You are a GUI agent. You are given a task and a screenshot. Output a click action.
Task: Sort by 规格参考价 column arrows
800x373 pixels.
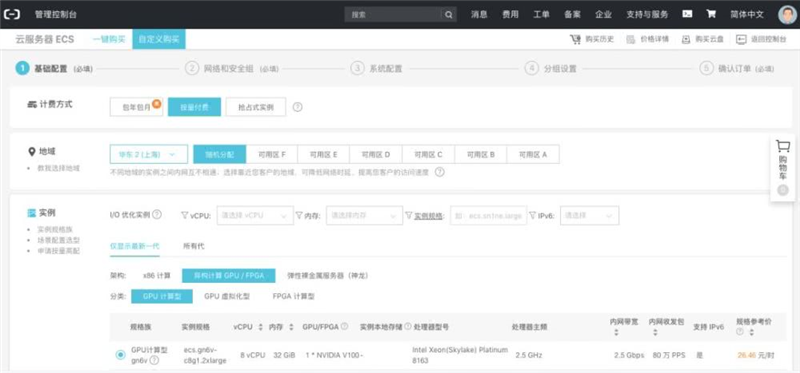coord(751,332)
